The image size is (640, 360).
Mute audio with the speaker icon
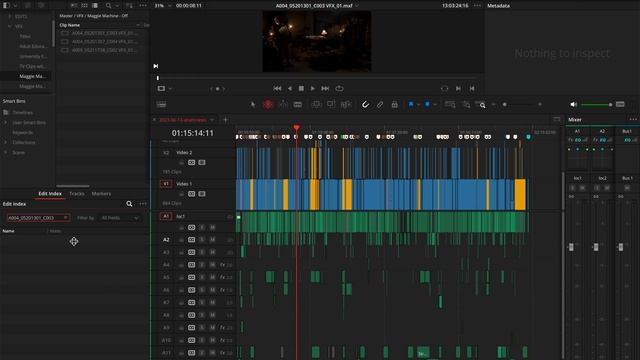(x=573, y=104)
